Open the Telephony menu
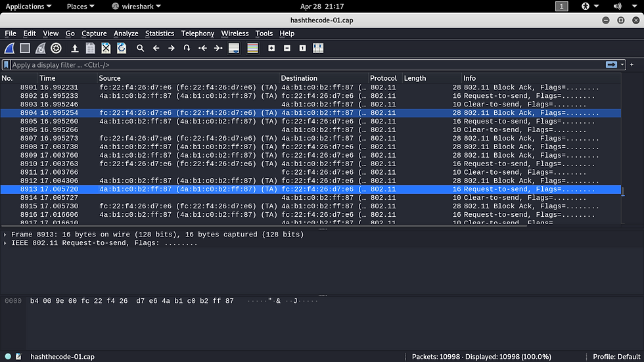This screenshot has width=644, height=362. [198, 34]
